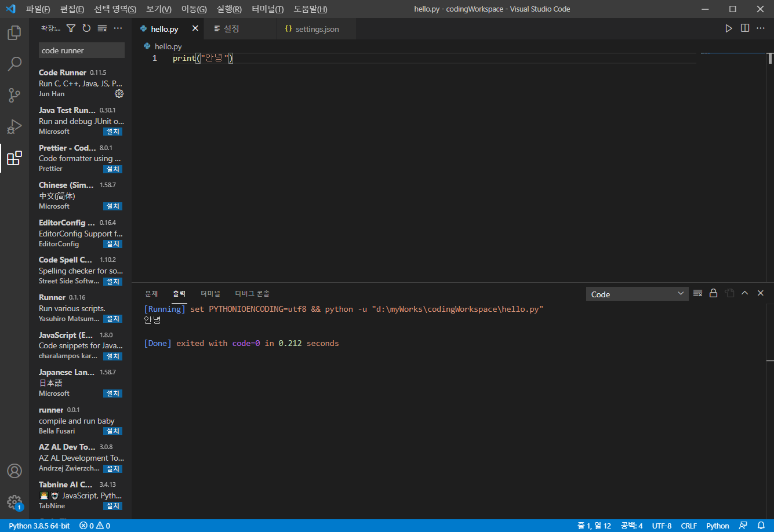Screen dimensions: 774x532
Task: Install the Runner extension by Yasuhiro
Action: click(112, 319)
